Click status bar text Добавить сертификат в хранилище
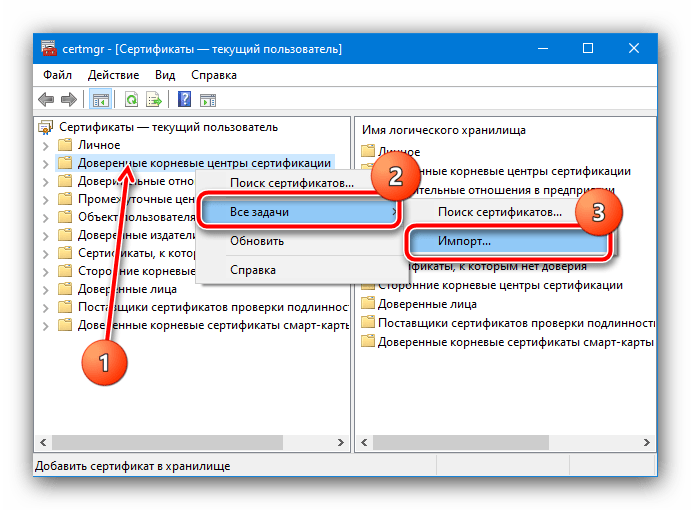 [133, 466]
